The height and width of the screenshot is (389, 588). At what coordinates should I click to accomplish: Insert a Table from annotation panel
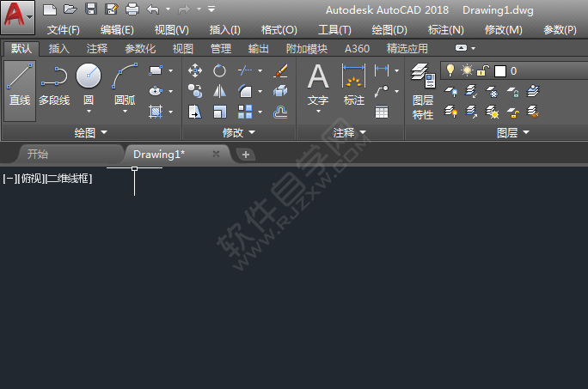pyautogui.click(x=382, y=112)
